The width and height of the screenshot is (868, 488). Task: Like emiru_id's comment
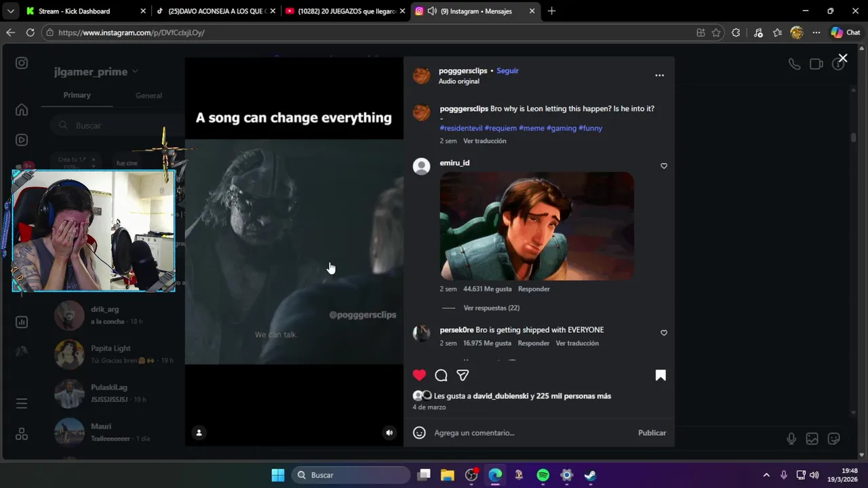click(664, 166)
